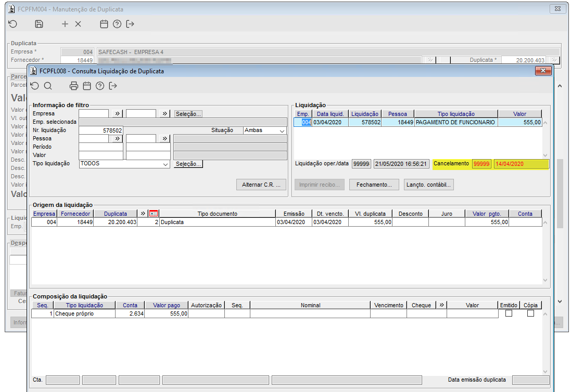The image size is (571, 392).
Task: Click first Pessoa lookup arrow button
Action: 117,138
